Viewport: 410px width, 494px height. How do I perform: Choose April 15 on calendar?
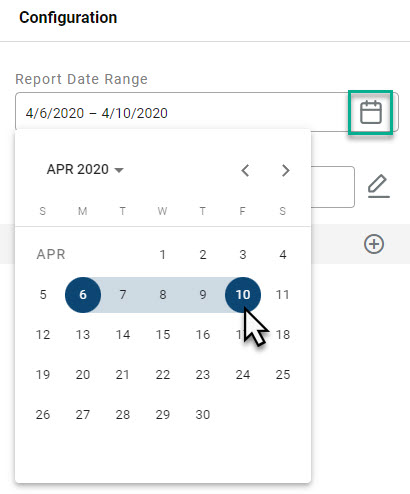tap(163, 335)
